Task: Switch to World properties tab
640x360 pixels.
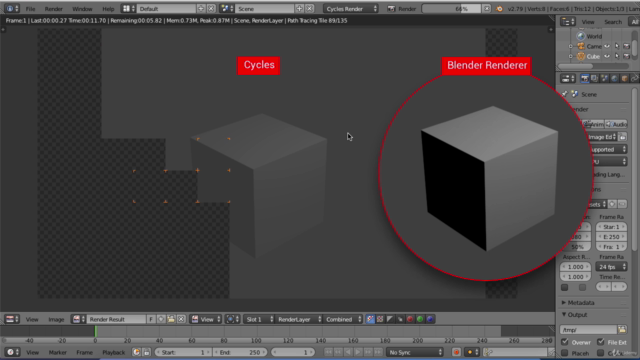Action: 614,78
